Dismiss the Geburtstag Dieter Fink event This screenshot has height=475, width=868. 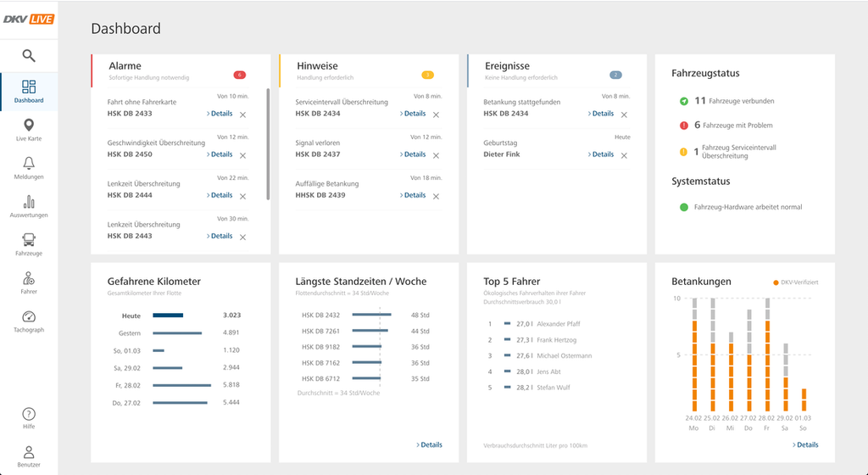(x=624, y=155)
